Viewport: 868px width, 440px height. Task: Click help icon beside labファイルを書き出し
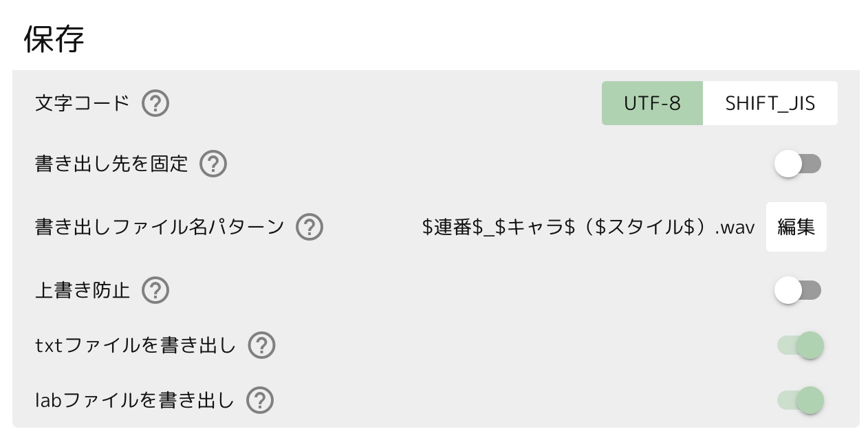260,400
